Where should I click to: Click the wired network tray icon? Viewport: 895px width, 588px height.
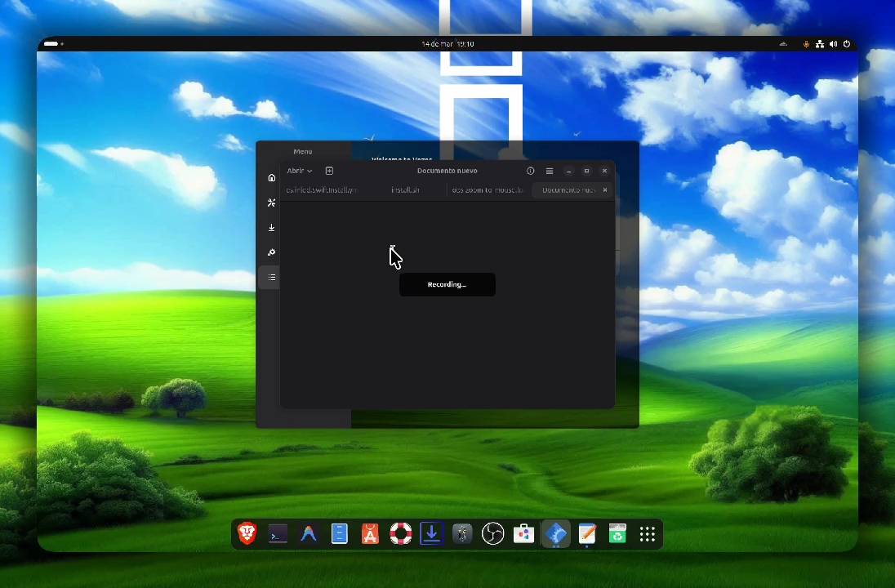[x=820, y=44]
